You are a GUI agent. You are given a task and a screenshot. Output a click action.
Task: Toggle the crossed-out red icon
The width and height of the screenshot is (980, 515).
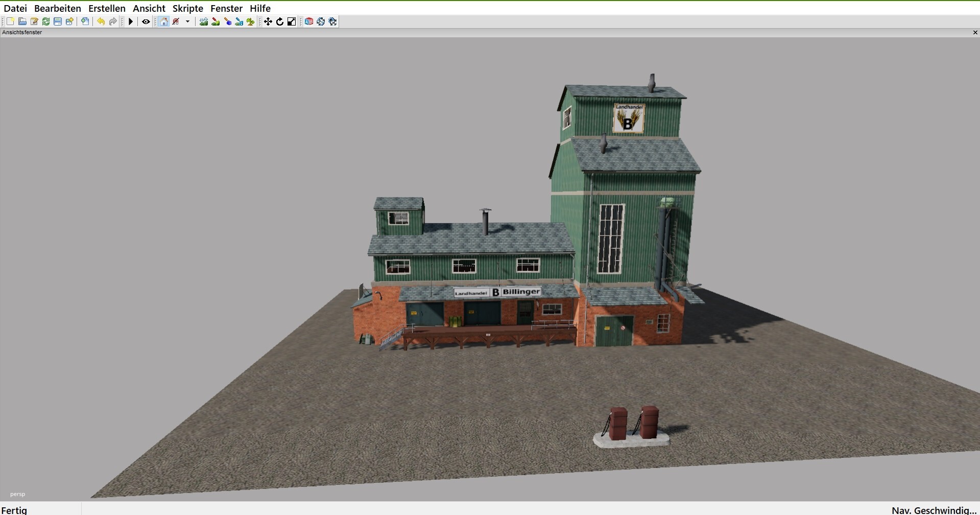tap(176, 21)
